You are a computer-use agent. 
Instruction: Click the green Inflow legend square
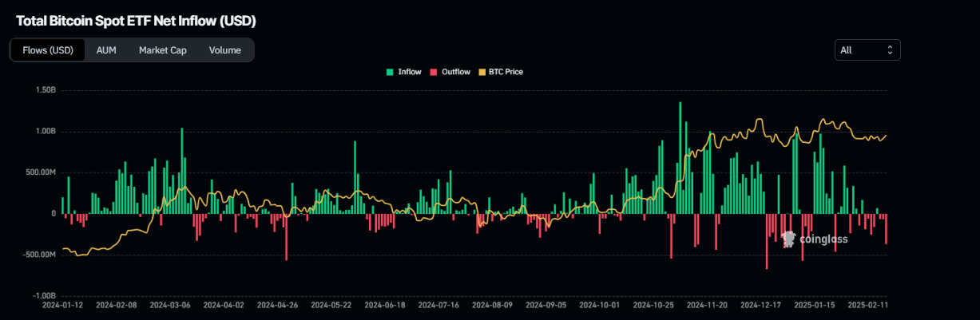point(390,72)
